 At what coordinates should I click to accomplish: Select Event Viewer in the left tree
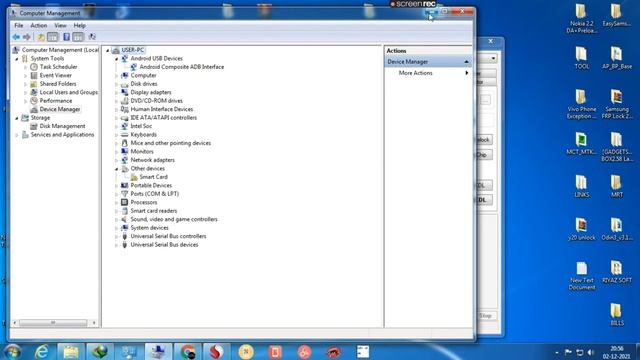click(x=56, y=76)
